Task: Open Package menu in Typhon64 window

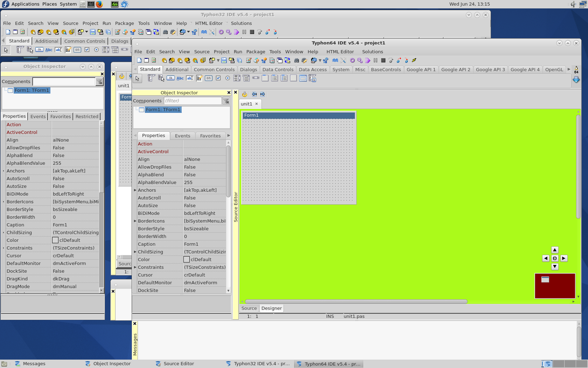Action: click(255, 52)
